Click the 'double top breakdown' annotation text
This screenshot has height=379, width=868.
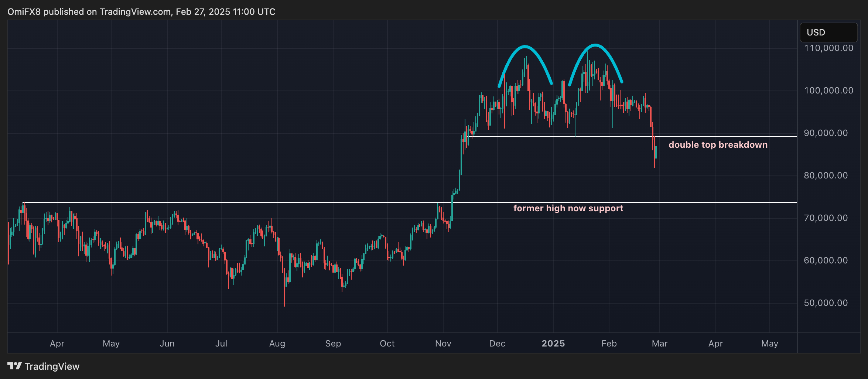pos(718,145)
